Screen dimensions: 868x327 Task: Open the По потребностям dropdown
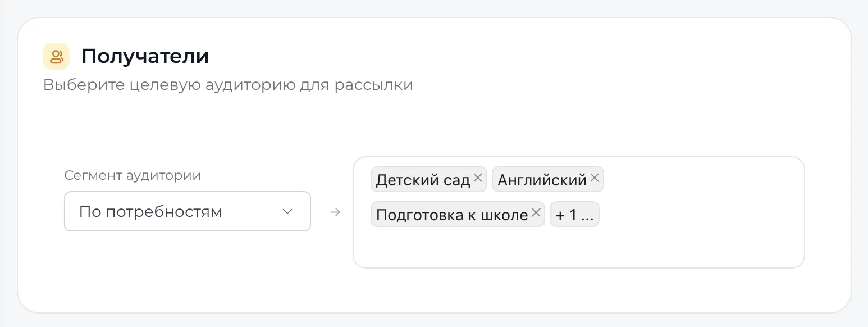point(188,211)
